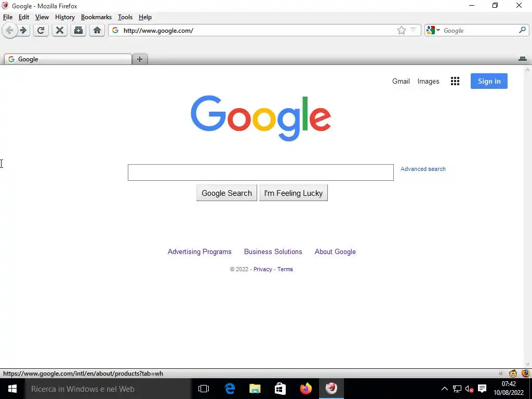The height and width of the screenshot is (399, 532).
Task: Launch Microsoft Edge from the taskbar
Action: 230,389
